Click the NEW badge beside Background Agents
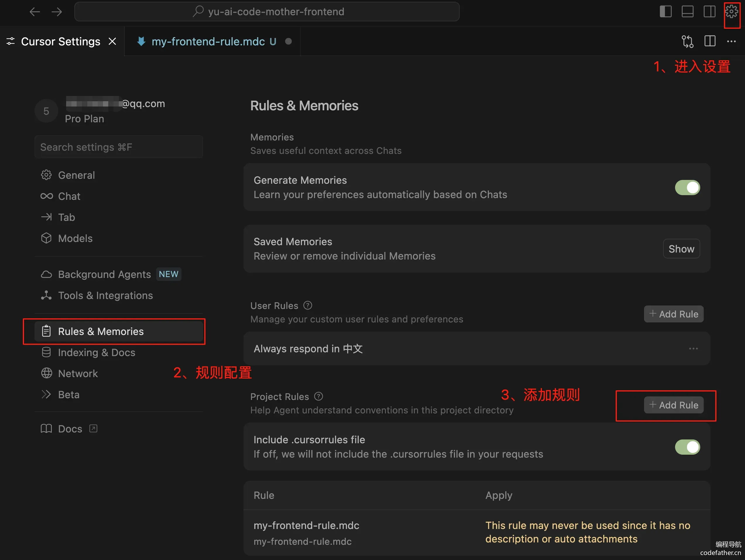The height and width of the screenshot is (560, 745). [168, 274]
